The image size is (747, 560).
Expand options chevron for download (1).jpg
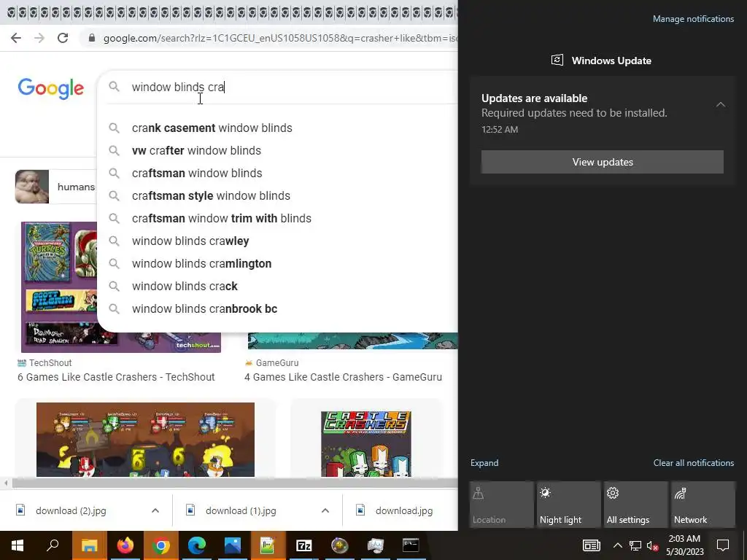[x=325, y=510]
